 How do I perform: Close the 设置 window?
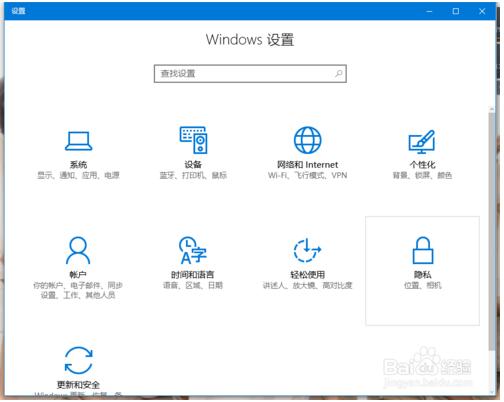(482, 11)
